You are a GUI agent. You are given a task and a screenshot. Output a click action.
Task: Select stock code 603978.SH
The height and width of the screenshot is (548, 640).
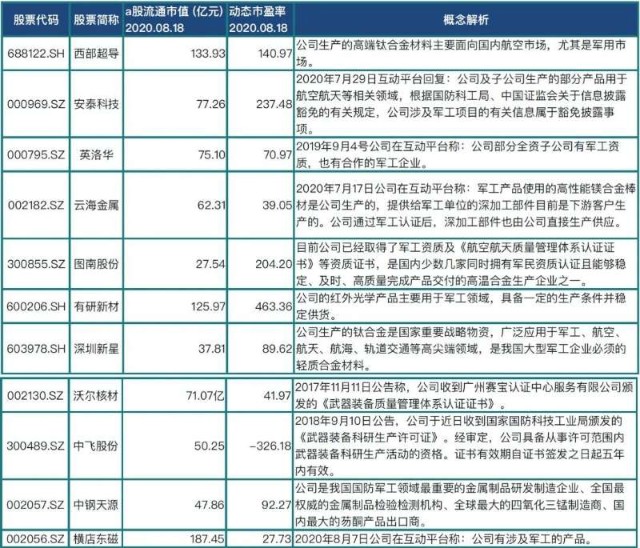point(36,348)
